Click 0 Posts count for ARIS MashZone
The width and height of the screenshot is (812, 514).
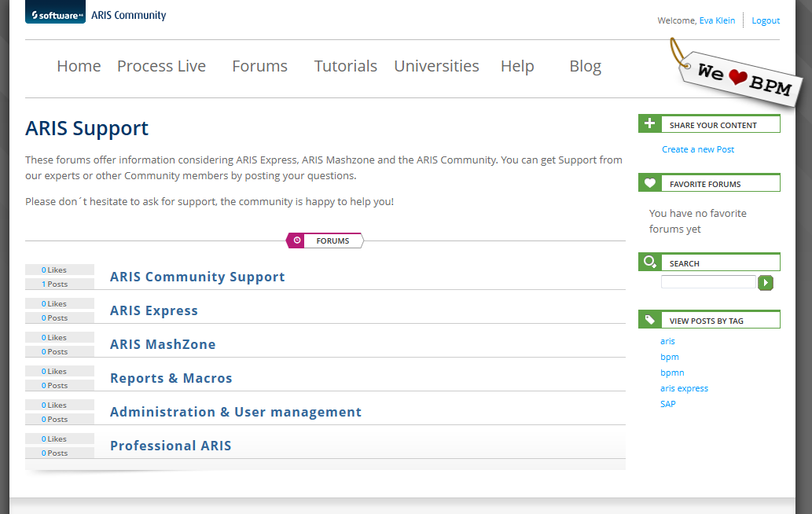point(60,352)
